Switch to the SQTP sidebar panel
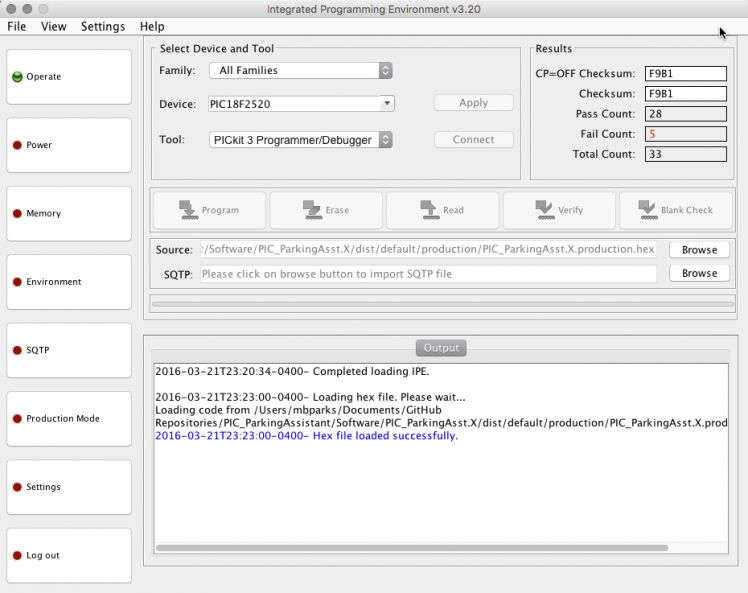 click(69, 351)
